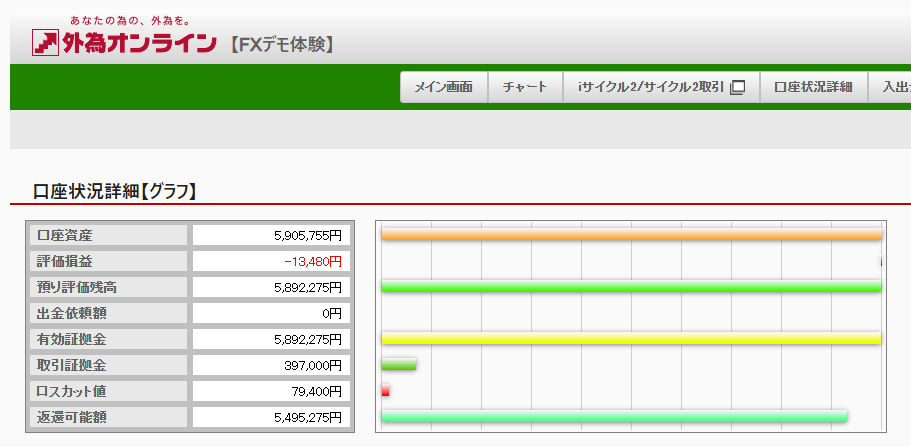This screenshot has width=911, height=447.
Task: Click the red 評価損益 value -13,480円
Action: coord(313,261)
